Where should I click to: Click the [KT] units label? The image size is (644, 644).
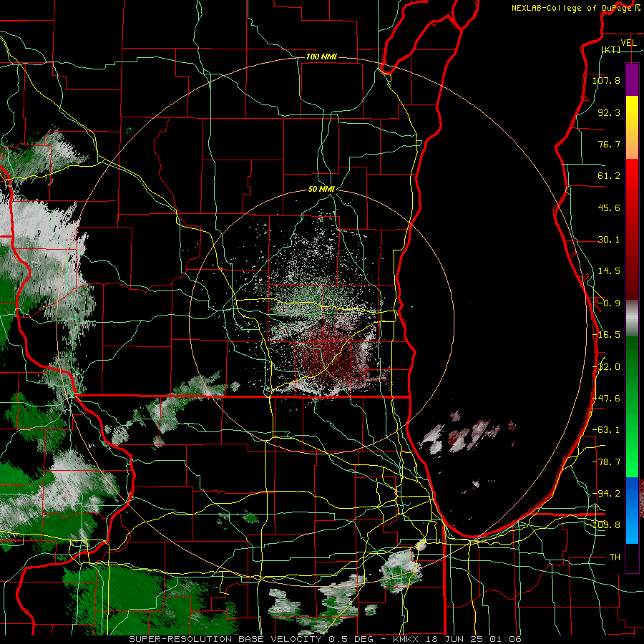[x=611, y=49]
